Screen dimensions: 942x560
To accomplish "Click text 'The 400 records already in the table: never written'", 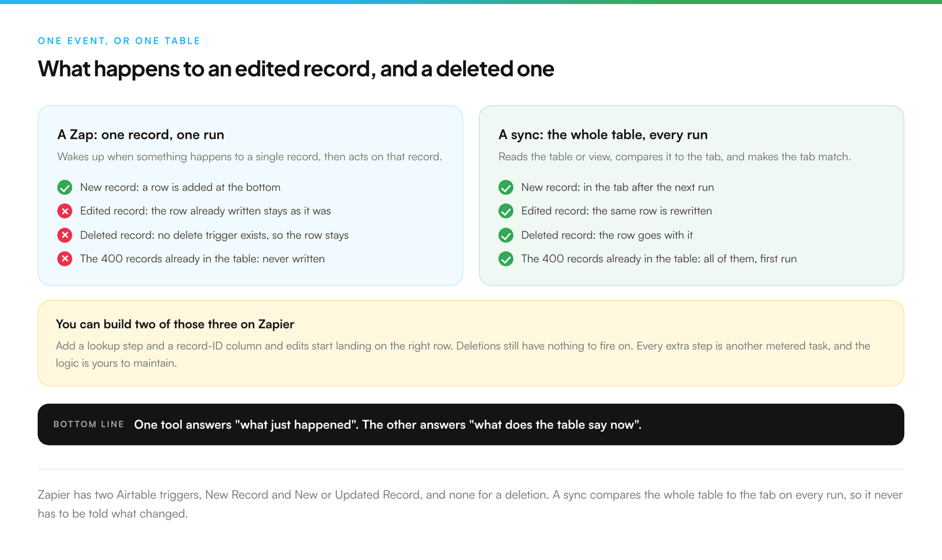I will pyautogui.click(x=203, y=258).
